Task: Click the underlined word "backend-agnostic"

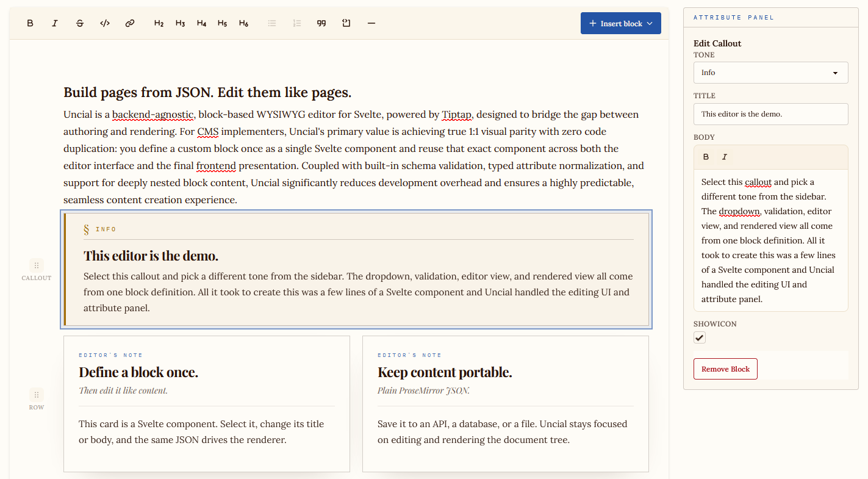Action: [153, 114]
